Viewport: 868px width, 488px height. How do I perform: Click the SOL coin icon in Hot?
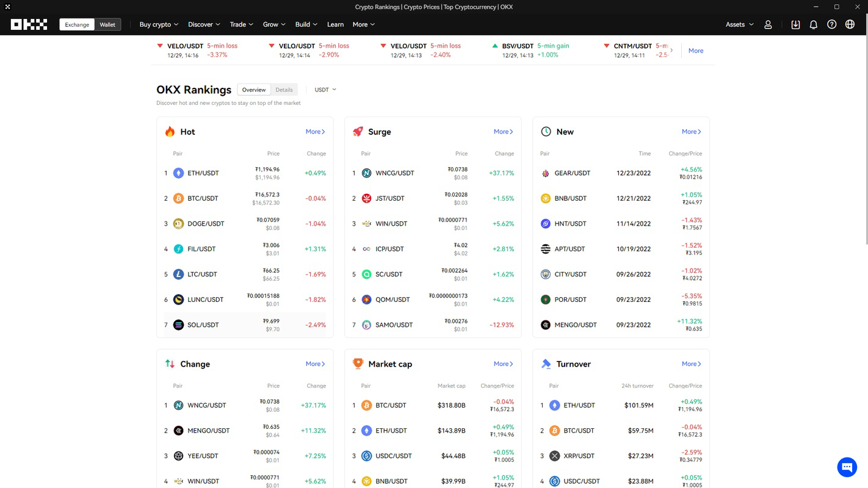pos(178,325)
